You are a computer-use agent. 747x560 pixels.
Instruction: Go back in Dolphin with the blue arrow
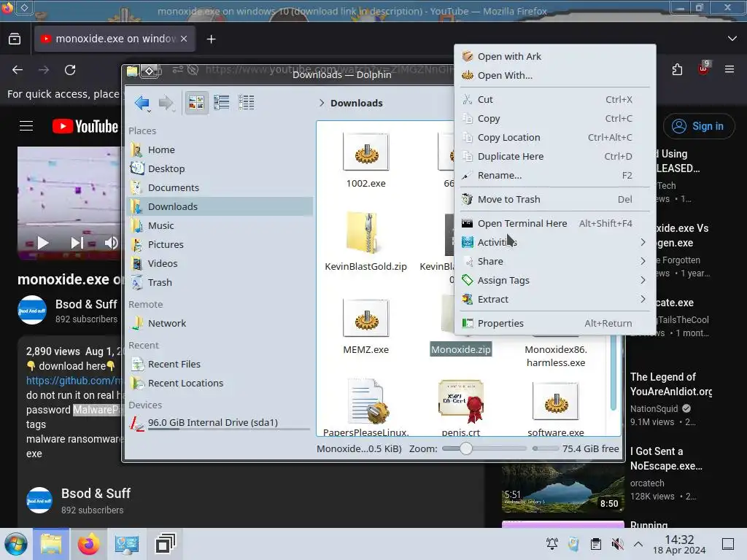142,102
